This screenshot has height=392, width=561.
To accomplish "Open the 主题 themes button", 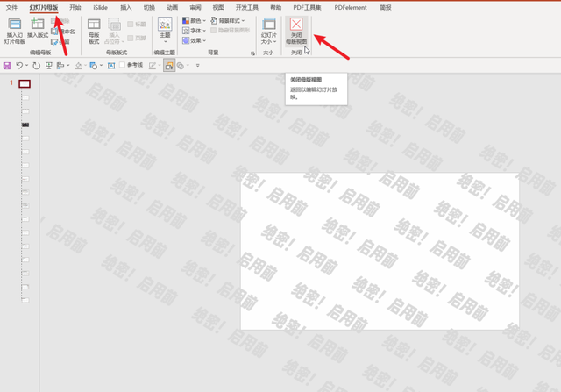I will [x=165, y=31].
